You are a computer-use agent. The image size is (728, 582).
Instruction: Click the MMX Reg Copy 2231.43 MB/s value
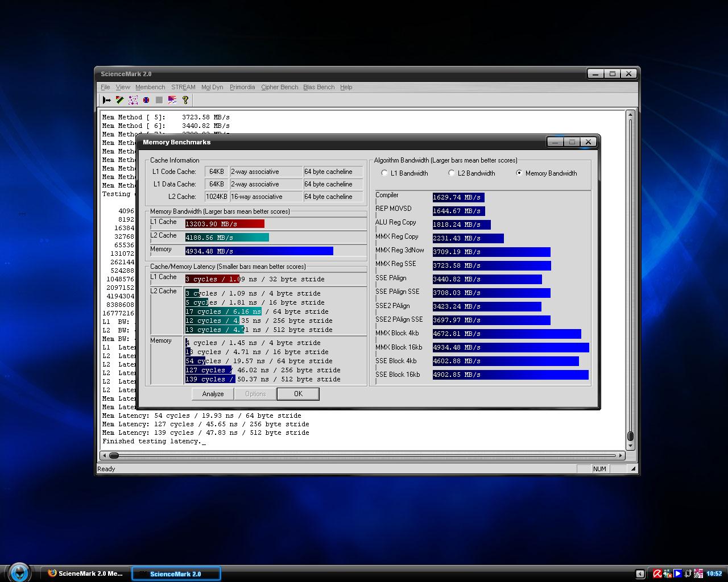(x=456, y=238)
